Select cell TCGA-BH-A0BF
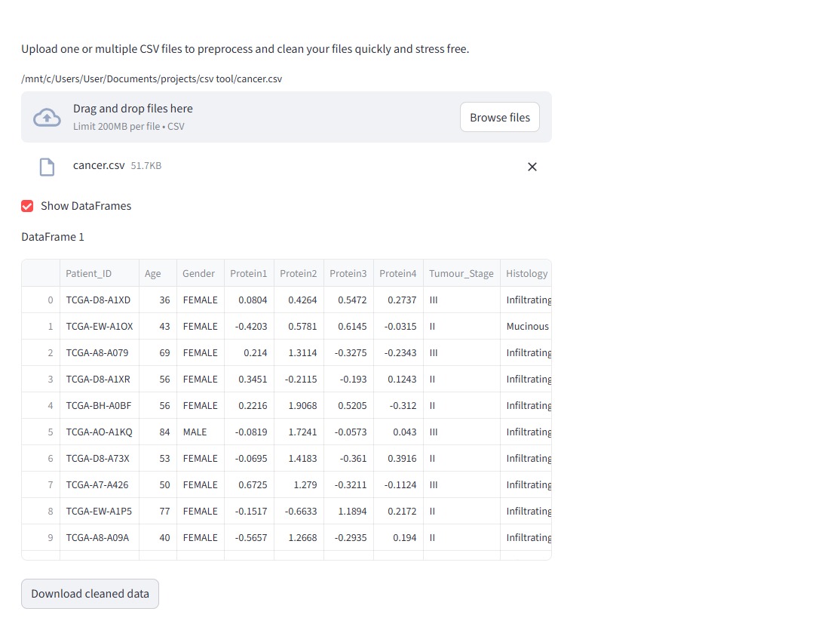The height and width of the screenshot is (624, 840). pyautogui.click(x=99, y=405)
